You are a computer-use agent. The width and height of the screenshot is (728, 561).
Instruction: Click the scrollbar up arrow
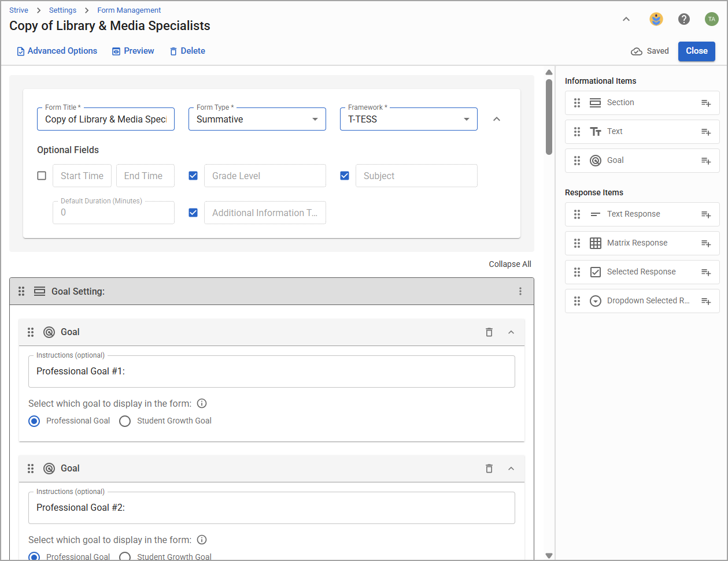(549, 72)
